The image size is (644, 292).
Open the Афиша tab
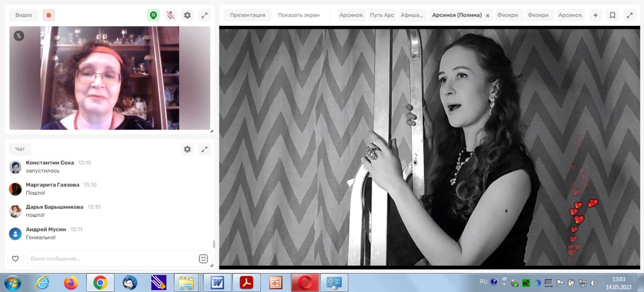[413, 15]
